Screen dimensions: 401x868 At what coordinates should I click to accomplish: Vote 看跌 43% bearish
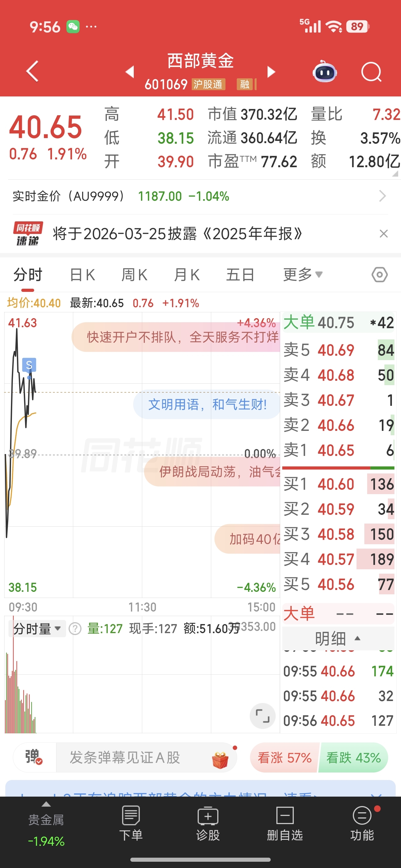point(353,758)
